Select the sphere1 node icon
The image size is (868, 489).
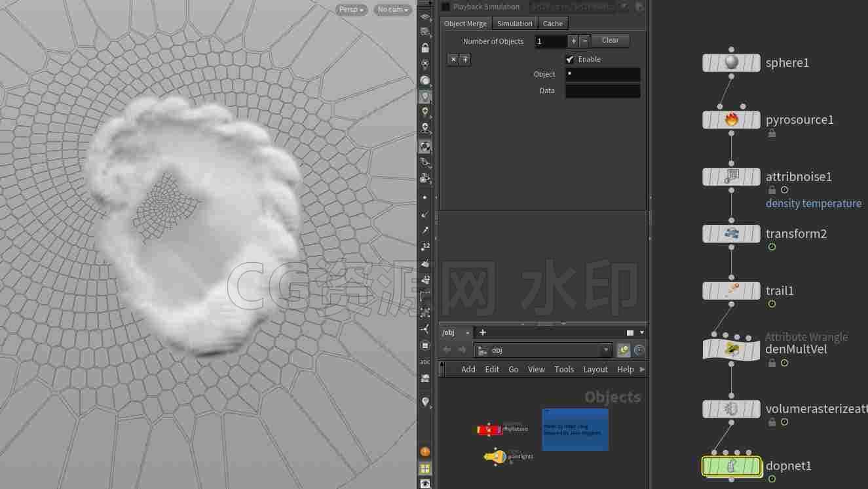[x=731, y=63]
